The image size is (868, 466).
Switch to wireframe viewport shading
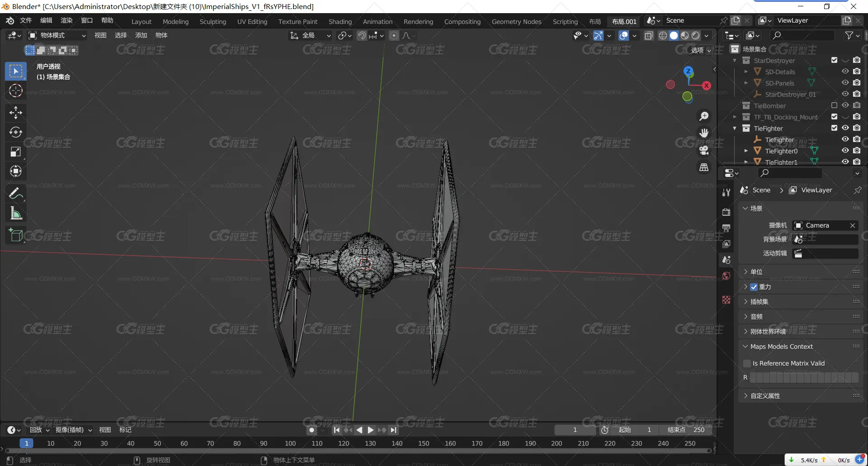[x=663, y=35]
